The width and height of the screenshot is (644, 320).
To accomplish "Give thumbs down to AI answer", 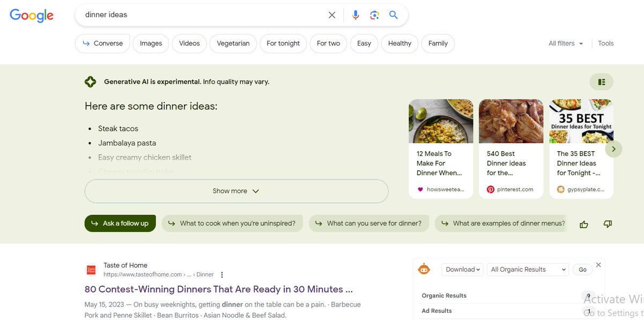I will pos(608,224).
